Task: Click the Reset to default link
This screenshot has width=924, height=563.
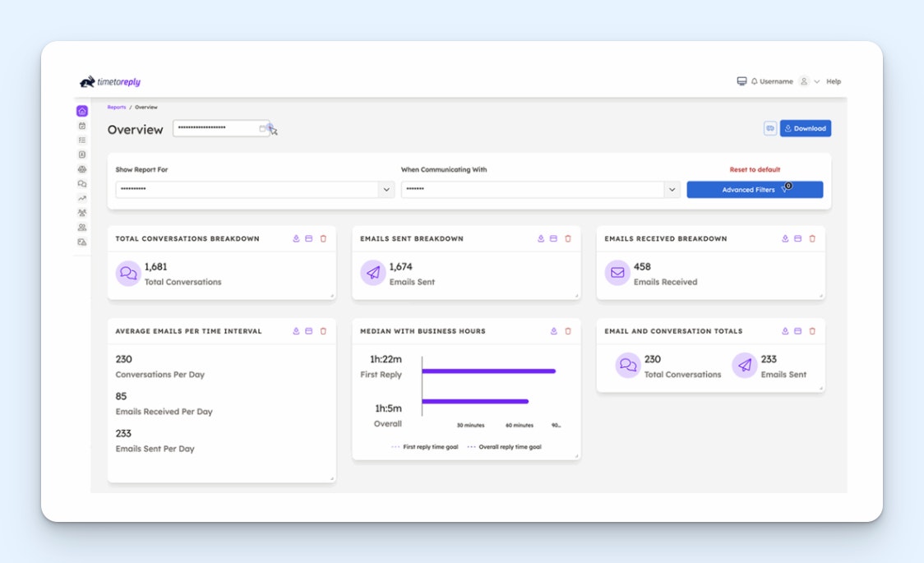Action: point(755,170)
